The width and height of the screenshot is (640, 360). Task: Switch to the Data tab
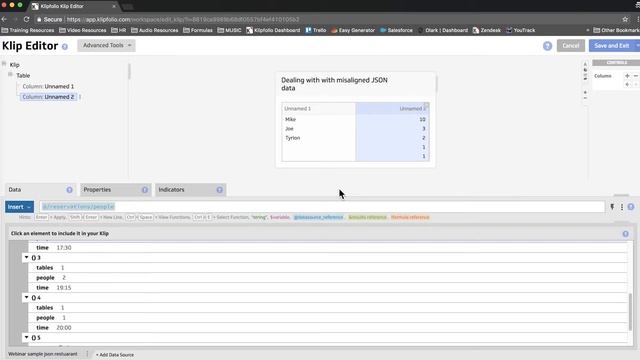pos(40,190)
